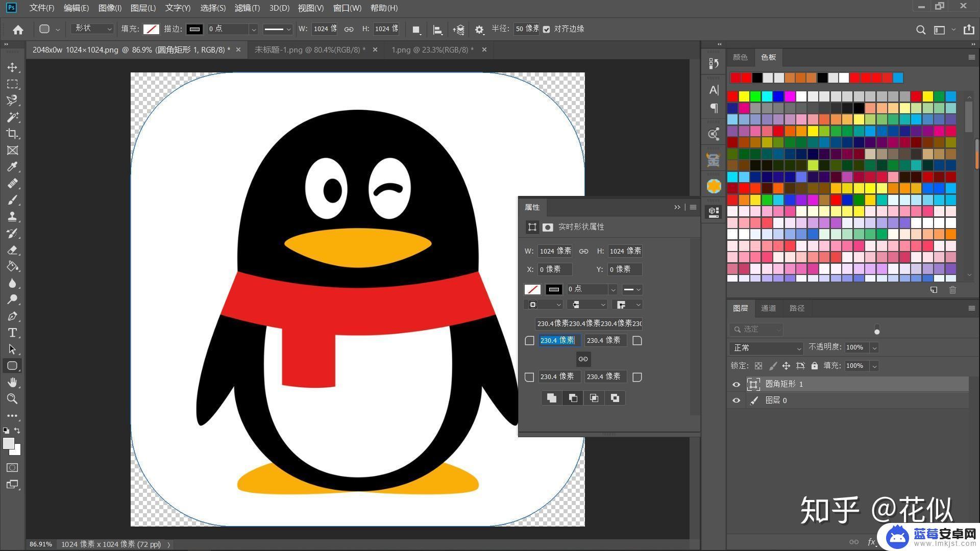Select the Rounded Rectangle tool
This screenshot has width=980, height=551.
(12, 366)
